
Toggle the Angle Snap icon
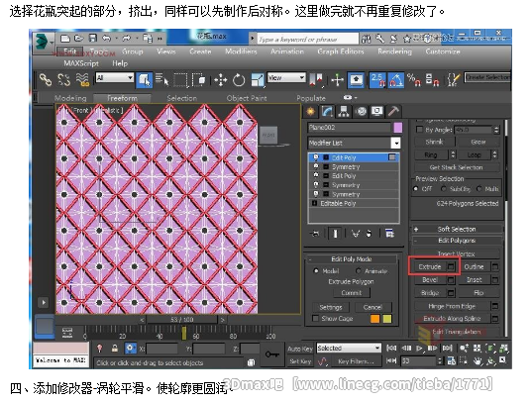395,80
